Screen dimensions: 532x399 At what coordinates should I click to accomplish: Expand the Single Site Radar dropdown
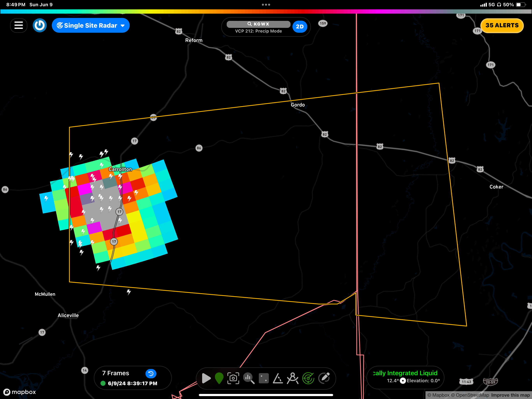click(x=91, y=25)
